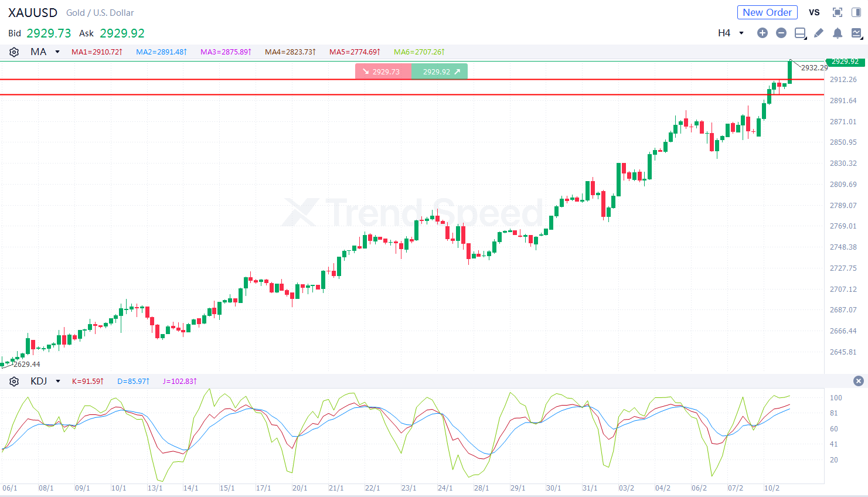The height and width of the screenshot is (497, 868).
Task: Open the H4 timeframe dropdown
Action: point(731,33)
